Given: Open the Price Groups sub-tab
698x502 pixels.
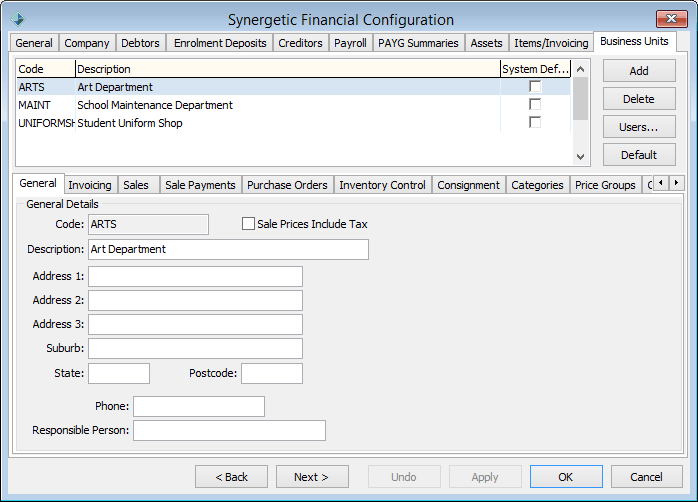Looking at the screenshot, I should point(605,185).
